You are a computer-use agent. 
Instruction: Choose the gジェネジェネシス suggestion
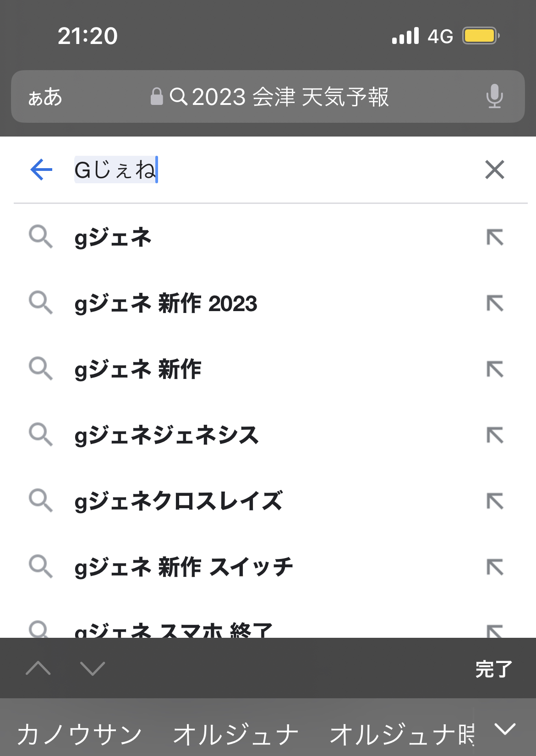[x=167, y=435]
